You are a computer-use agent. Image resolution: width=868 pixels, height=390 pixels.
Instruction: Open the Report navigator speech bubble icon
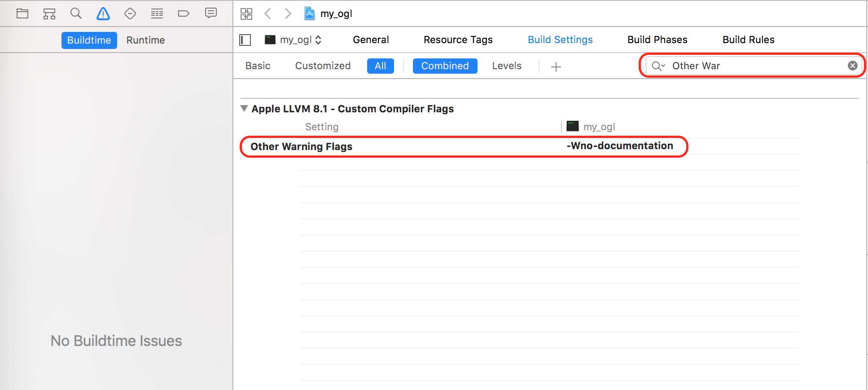coord(211,13)
